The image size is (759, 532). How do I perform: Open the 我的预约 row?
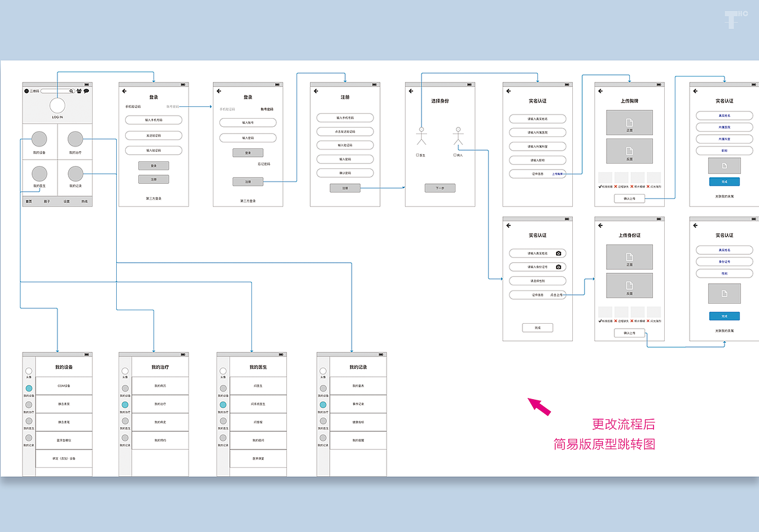(160, 440)
